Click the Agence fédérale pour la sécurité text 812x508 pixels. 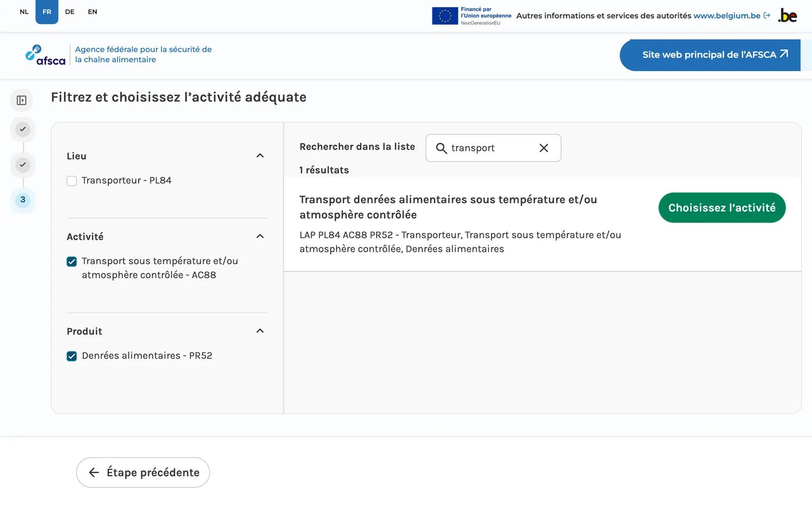(x=143, y=54)
